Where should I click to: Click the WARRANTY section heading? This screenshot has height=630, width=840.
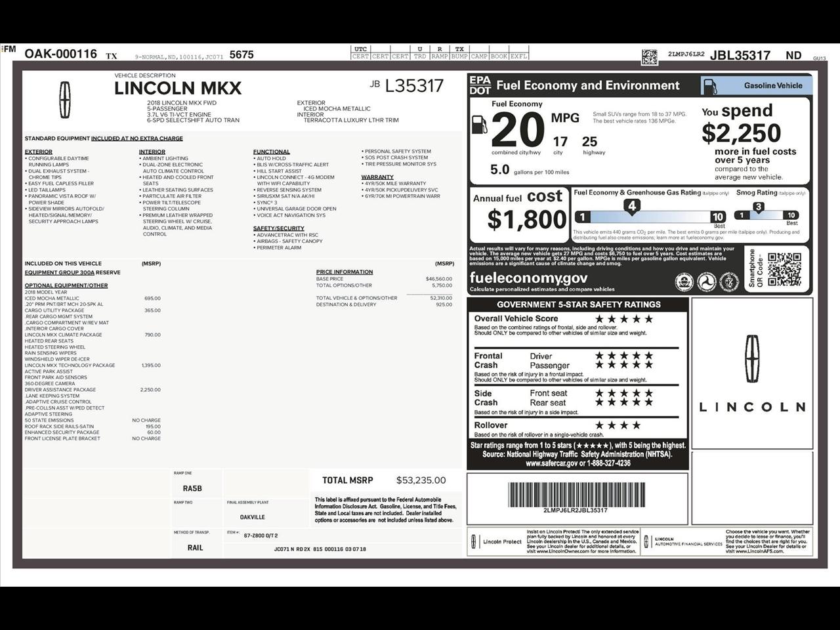pyautogui.click(x=377, y=177)
